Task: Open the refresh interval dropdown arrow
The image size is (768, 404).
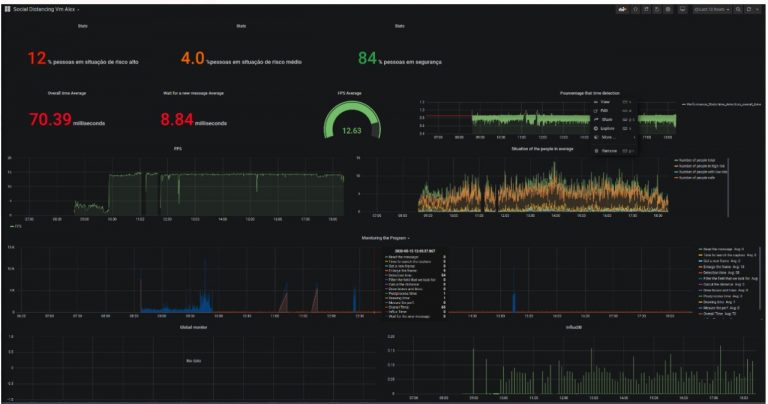Action: point(759,8)
